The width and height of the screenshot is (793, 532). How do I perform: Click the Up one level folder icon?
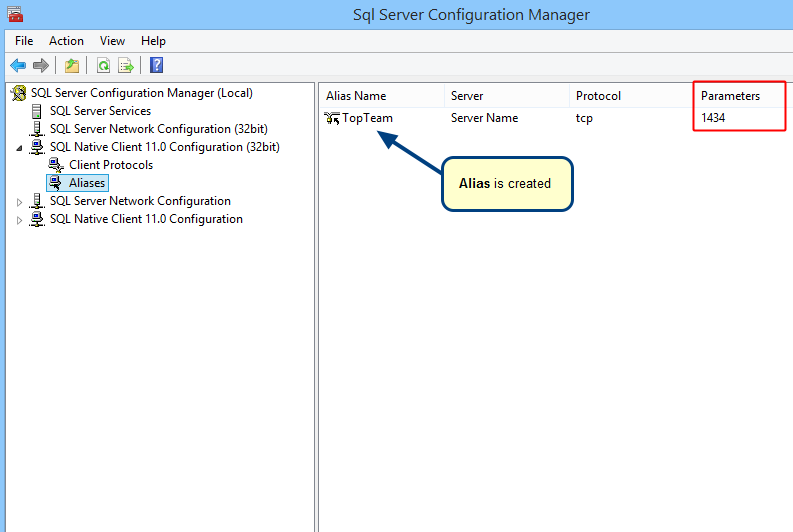(x=72, y=66)
